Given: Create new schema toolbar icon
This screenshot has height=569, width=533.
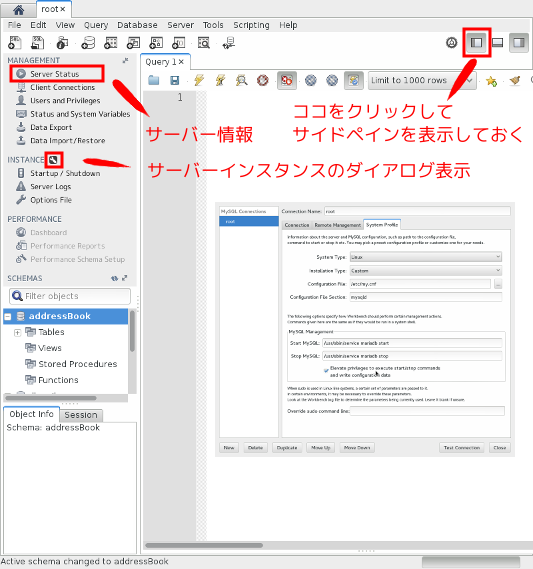Looking at the screenshot, I should [x=88, y=43].
